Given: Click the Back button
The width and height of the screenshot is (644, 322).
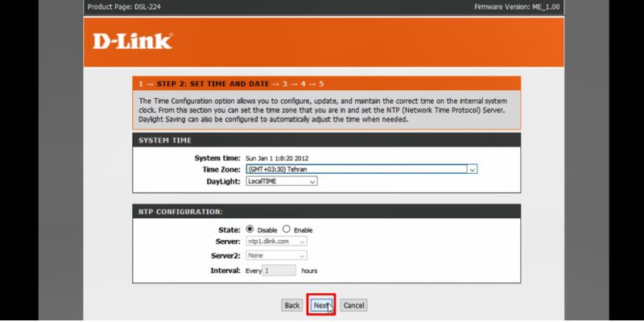Looking at the screenshot, I should (292, 305).
